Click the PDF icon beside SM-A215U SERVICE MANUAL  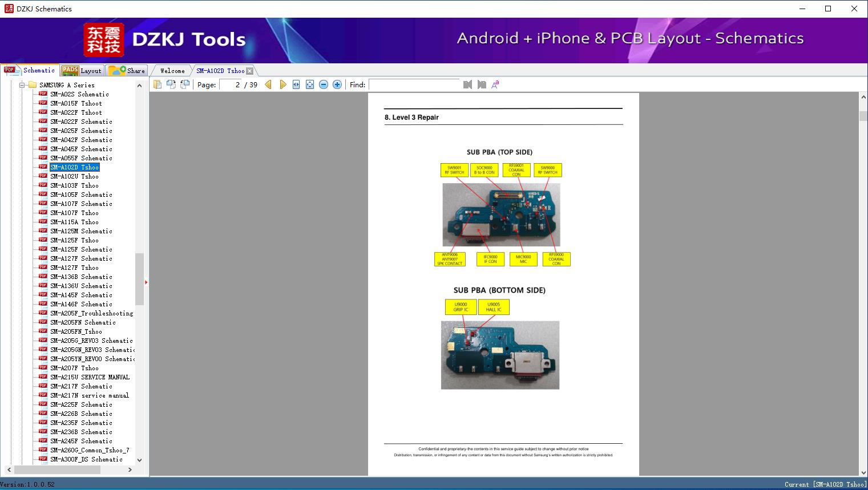pos(43,377)
